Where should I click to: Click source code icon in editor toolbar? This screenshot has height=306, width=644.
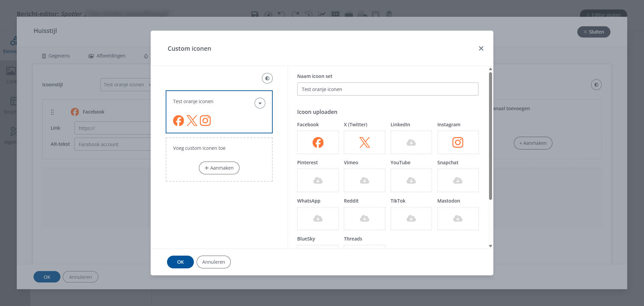point(335,14)
